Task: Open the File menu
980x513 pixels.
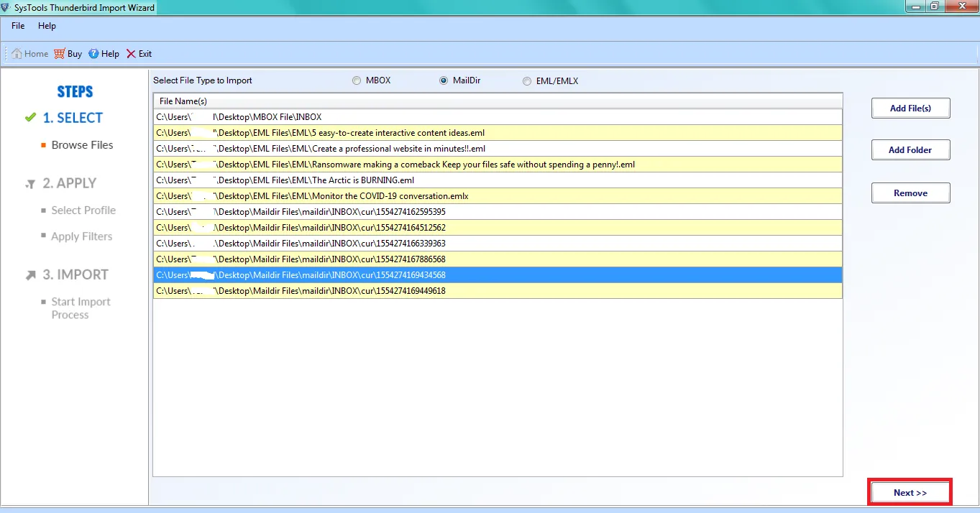Action: (18, 26)
